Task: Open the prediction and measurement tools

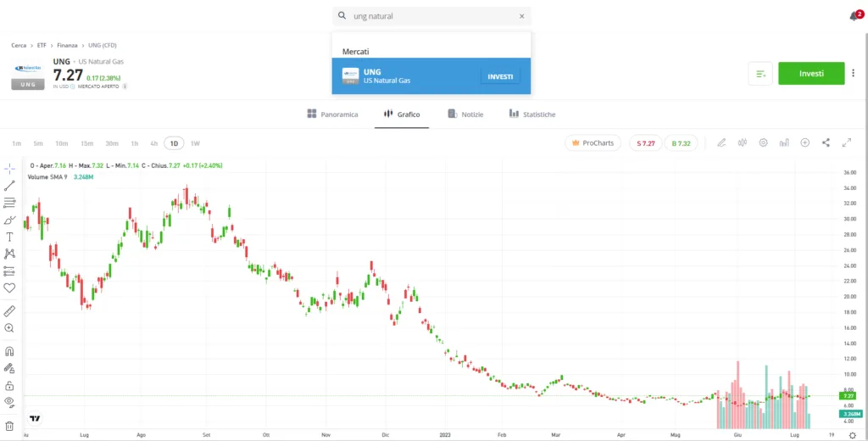Action: click(9, 271)
